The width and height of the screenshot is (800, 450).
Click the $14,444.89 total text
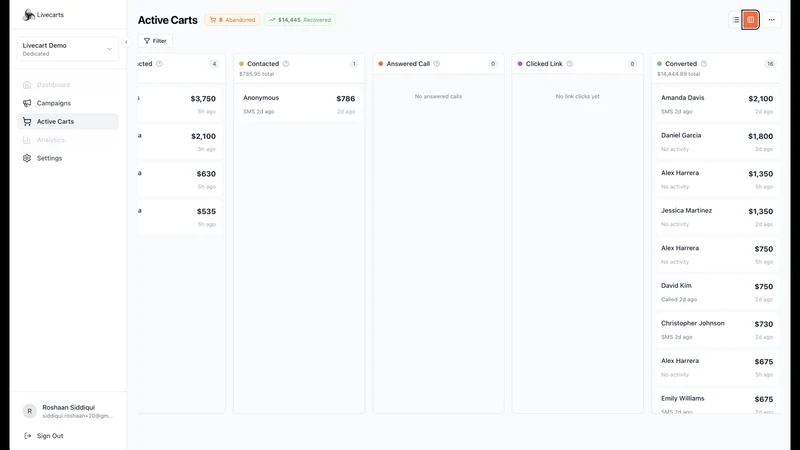(679, 74)
